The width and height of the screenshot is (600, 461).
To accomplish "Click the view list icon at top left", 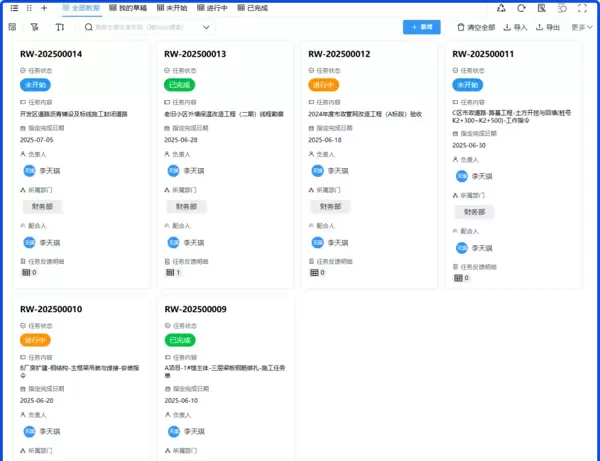I will pos(14,7).
